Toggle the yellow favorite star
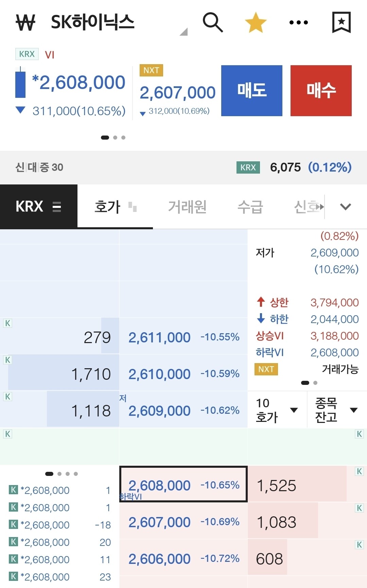This screenshot has height=588, width=367. coord(256,22)
